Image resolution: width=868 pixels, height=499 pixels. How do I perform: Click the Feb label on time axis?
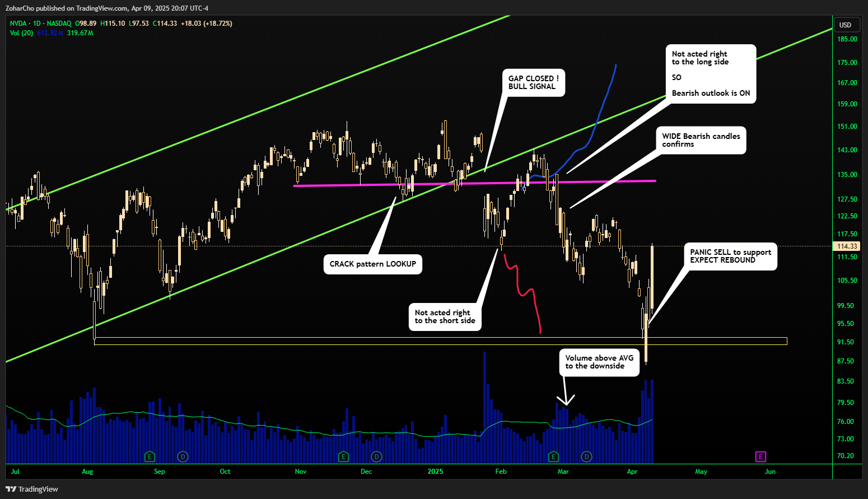point(501,472)
